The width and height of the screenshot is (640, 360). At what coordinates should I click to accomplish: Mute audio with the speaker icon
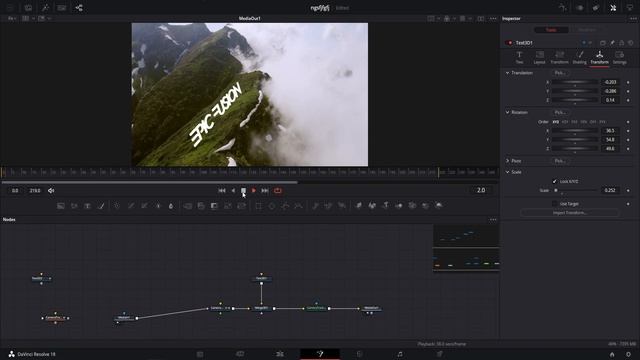click(51, 191)
